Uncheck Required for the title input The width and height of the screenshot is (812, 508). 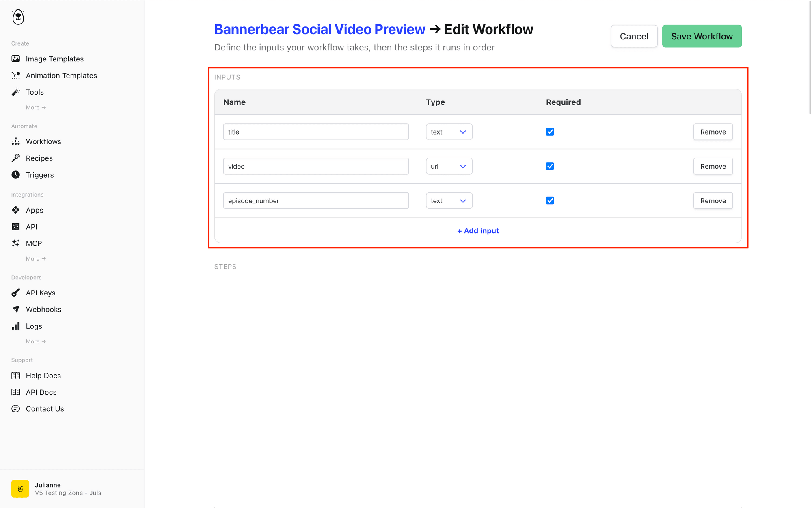[x=550, y=132]
